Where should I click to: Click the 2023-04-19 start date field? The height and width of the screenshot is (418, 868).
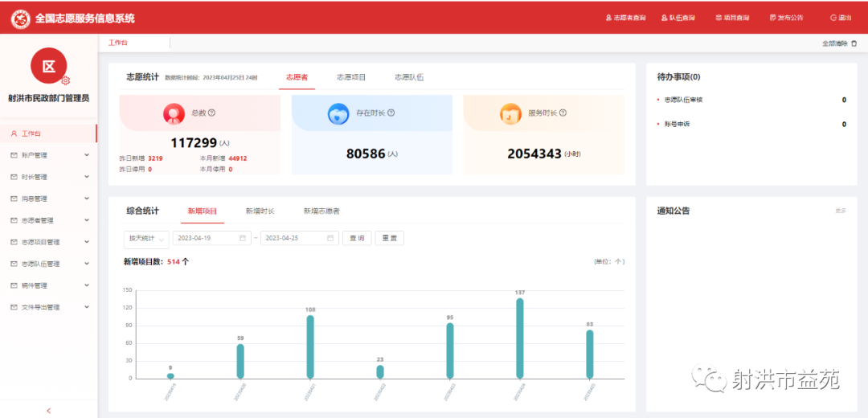[x=205, y=239]
